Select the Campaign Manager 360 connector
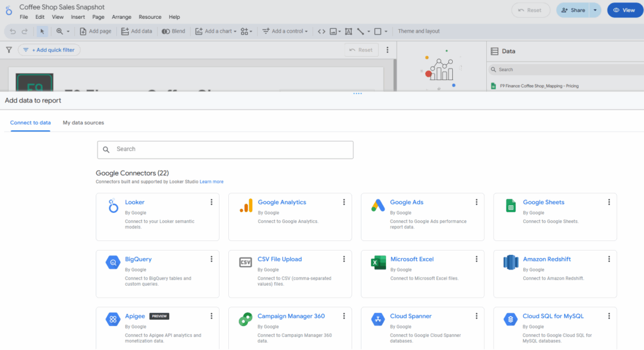This screenshot has width=644, height=350. 290,329
